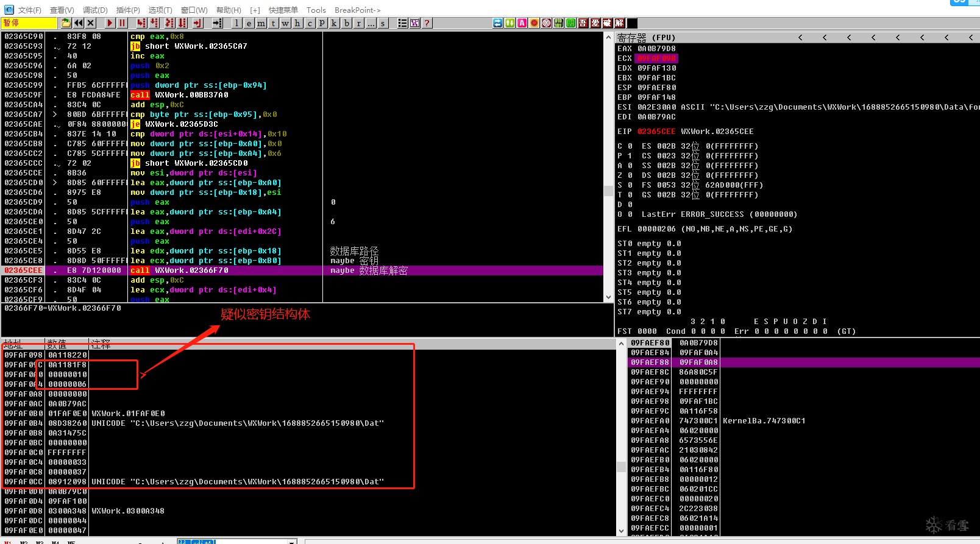Open appearance options grid icon
Viewport: 980px width, 544px height.
click(x=415, y=23)
